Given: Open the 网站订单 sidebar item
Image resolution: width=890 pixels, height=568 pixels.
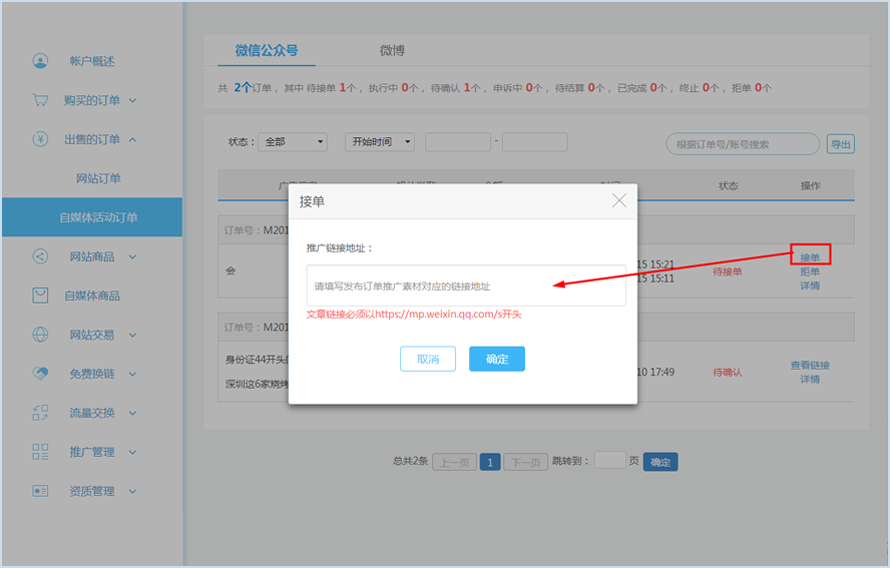Looking at the screenshot, I should 98,179.
